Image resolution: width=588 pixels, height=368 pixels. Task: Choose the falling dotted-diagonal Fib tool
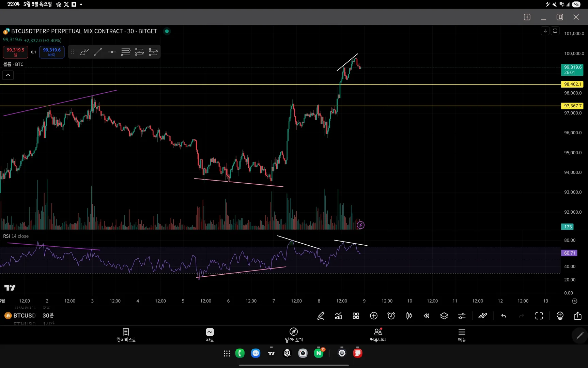point(153,52)
